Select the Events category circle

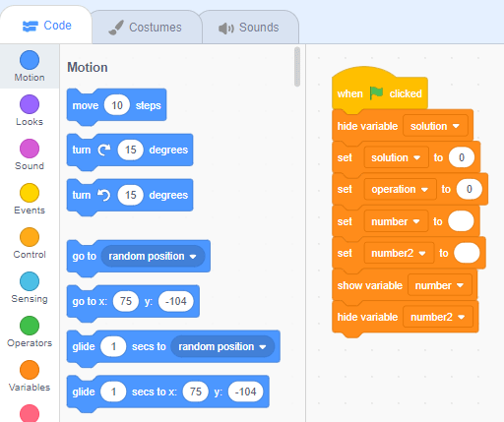[30, 193]
